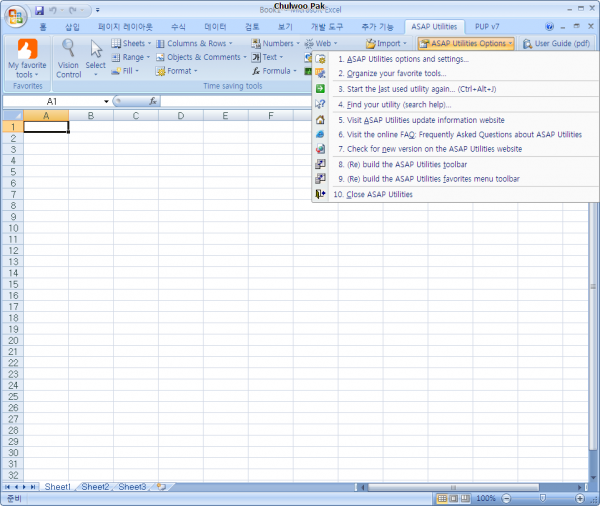600x506 pixels.
Task: Switch to the 개발 도구 ribbon tab
Action: [326, 26]
